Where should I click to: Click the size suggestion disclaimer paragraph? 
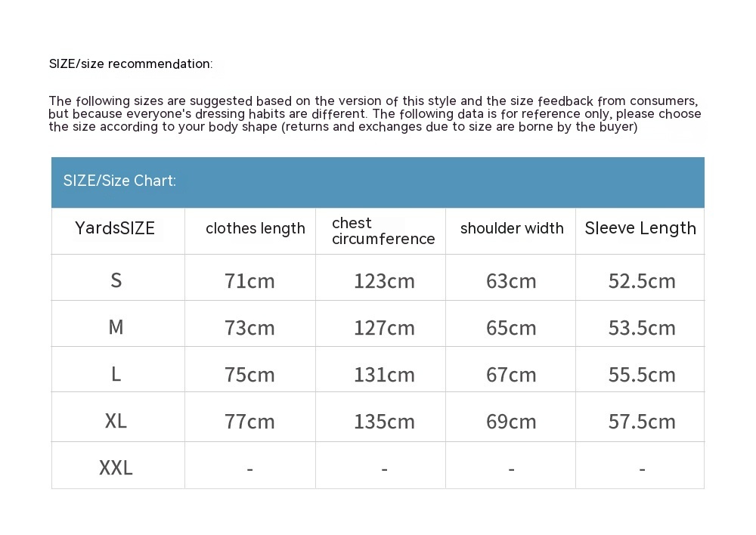coord(374,114)
